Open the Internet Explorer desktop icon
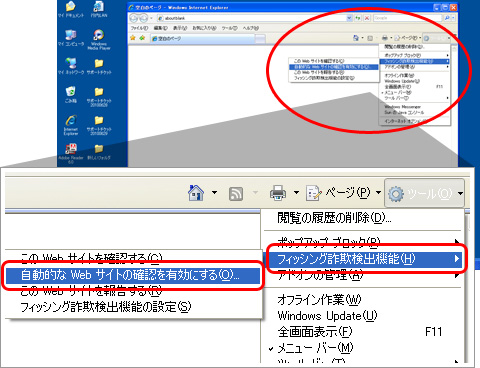This screenshot has height=368, width=480. [x=71, y=125]
